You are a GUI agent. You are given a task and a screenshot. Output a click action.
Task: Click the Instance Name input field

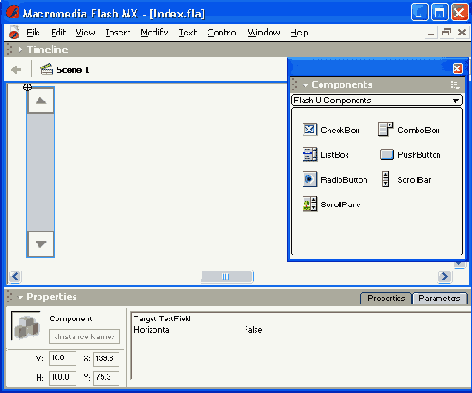(x=84, y=337)
